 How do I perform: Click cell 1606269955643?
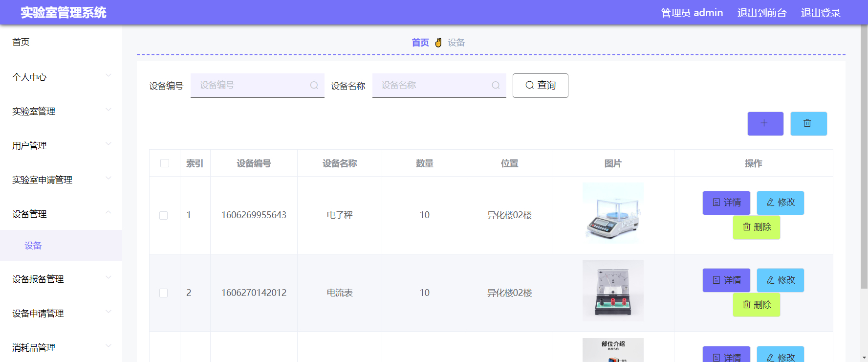[x=254, y=215]
